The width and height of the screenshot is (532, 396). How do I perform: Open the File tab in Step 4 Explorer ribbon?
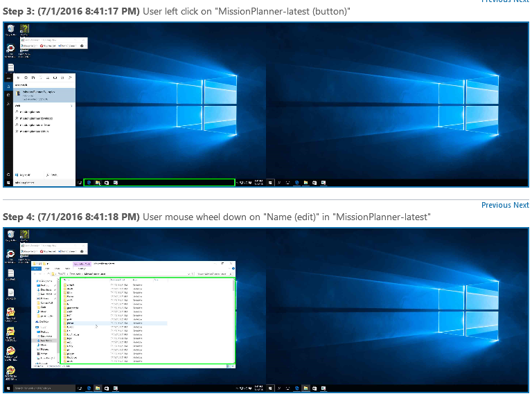pos(36,268)
